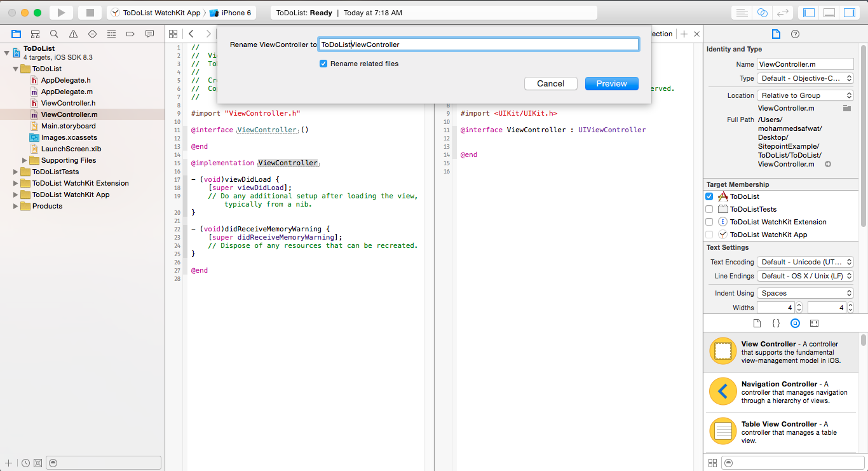The width and height of the screenshot is (868, 471).
Task: Click Cancel in the rename dialog
Action: [x=550, y=83]
